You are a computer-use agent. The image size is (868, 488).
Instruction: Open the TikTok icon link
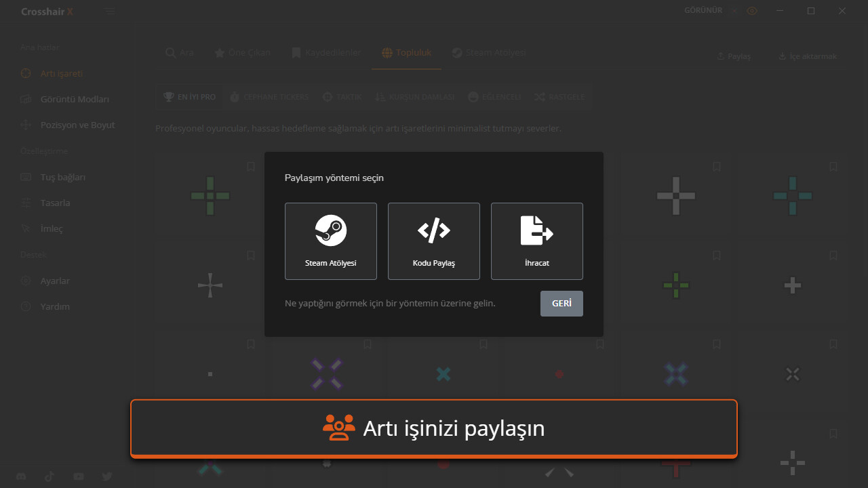pyautogui.click(x=50, y=476)
